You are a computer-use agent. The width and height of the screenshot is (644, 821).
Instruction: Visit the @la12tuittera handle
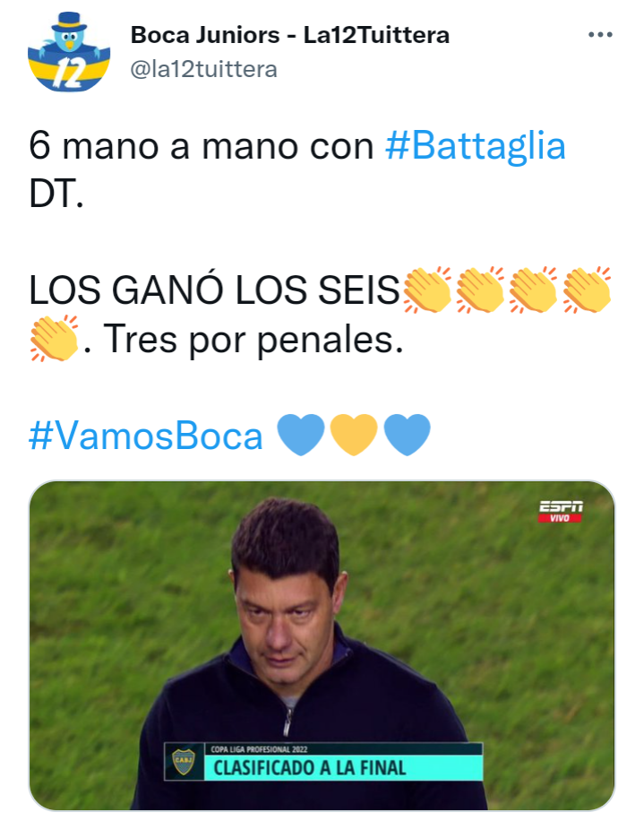(x=203, y=69)
